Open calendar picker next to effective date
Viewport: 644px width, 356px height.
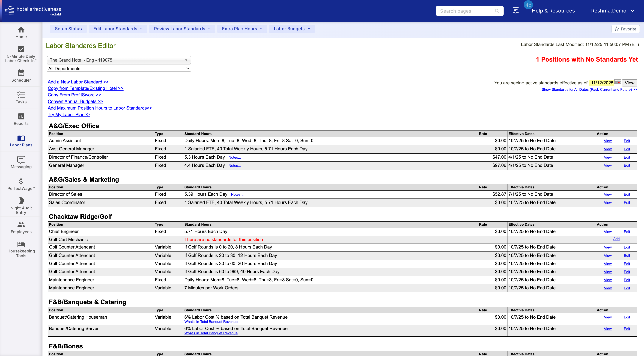618,82
